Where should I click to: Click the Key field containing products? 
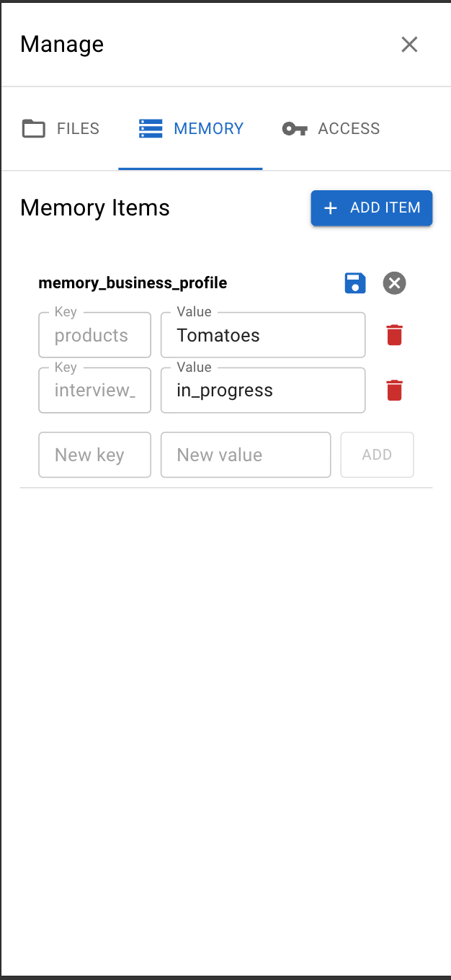click(94, 334)
